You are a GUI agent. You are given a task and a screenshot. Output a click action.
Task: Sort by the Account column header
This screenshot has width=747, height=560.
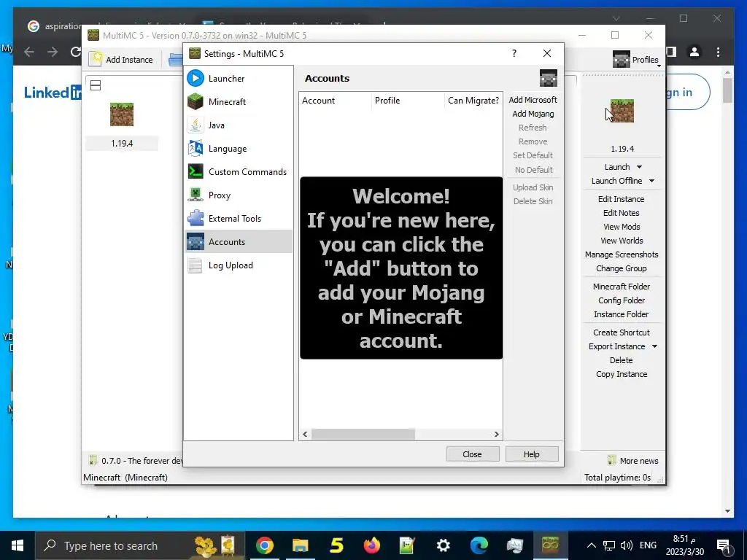335,101
